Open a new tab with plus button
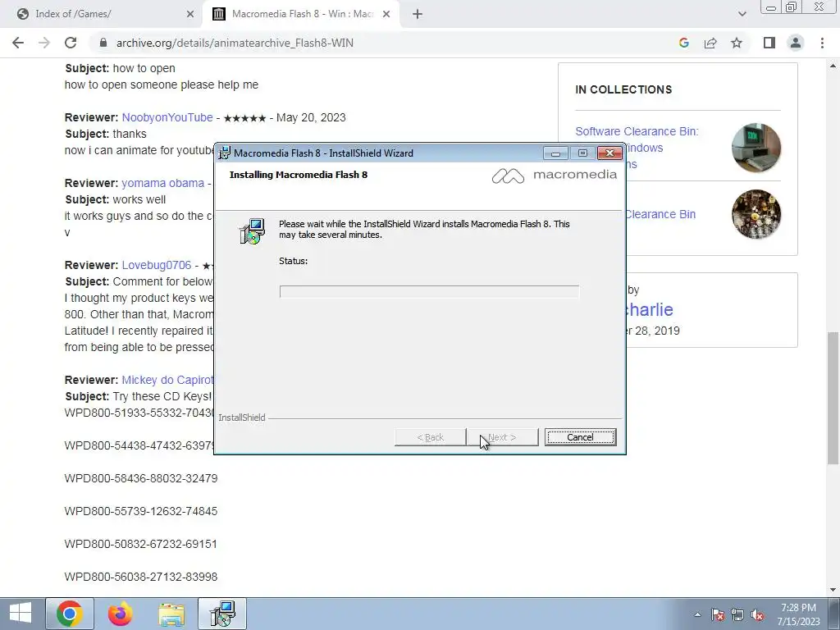 (418, 15)
